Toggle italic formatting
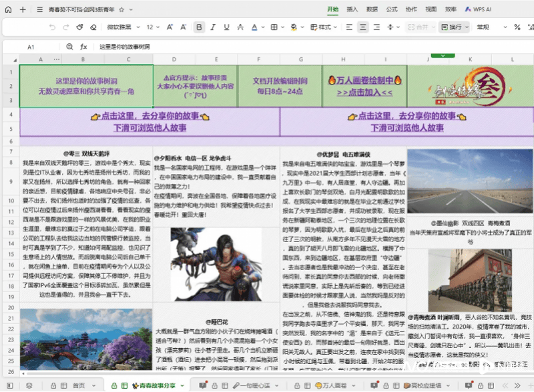 pyautogui.click(x=214, y=27)
